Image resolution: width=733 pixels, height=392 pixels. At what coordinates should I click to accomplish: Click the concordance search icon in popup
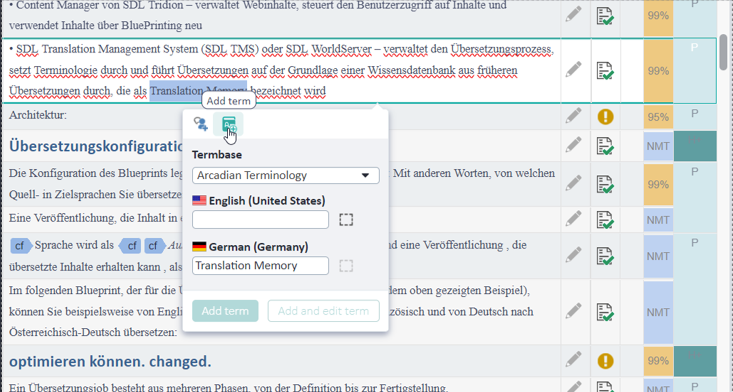pyautogui.click(x=201, y=124)
